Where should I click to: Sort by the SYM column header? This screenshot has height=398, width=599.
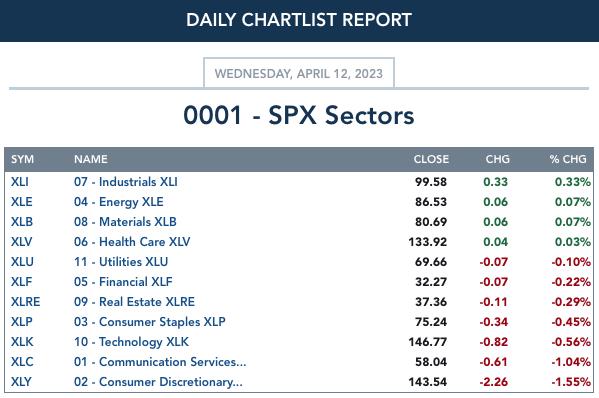[23, 159]
